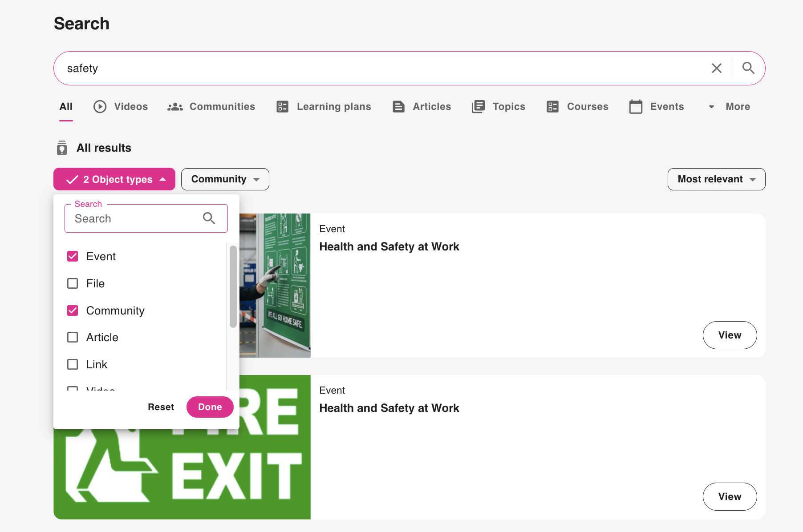
Task: Click the magnifier icon in main search bar
Action: tap(748, 68)
